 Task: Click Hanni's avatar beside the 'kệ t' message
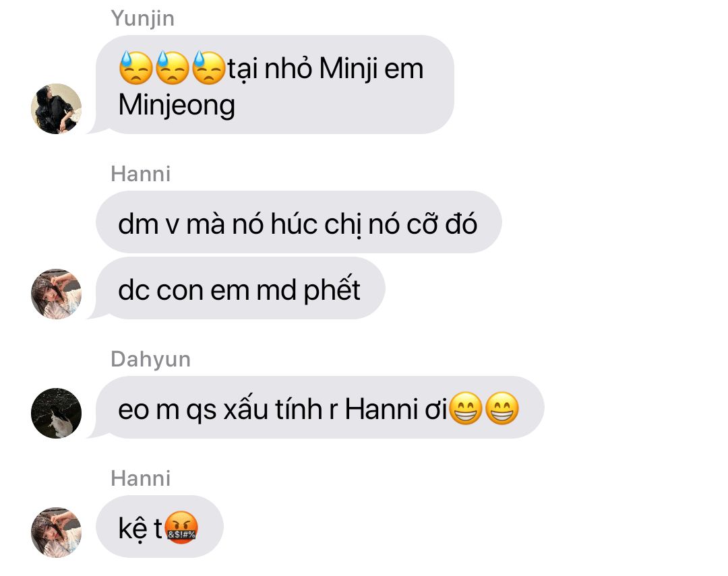click(56, 532)
